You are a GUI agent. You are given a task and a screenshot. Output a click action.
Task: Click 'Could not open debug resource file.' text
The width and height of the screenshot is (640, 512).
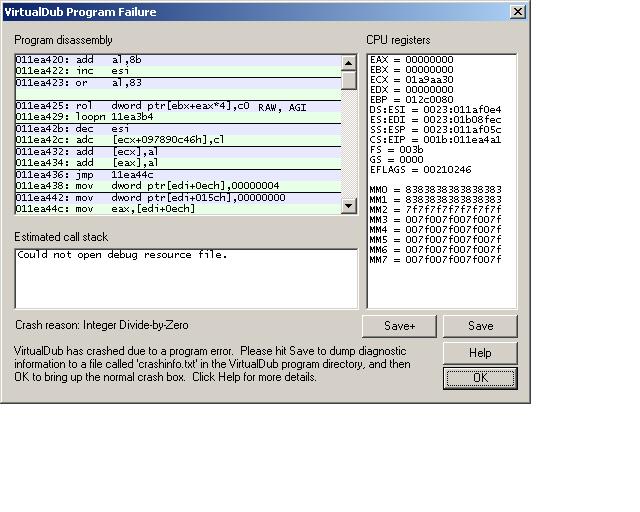tap(122, 255)
